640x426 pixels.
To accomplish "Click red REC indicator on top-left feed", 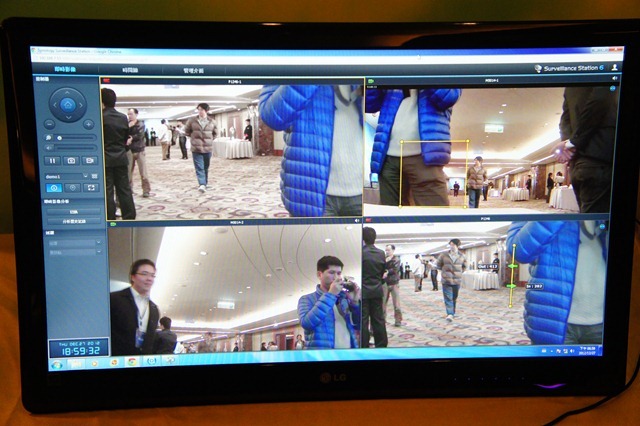I will 107,81.
